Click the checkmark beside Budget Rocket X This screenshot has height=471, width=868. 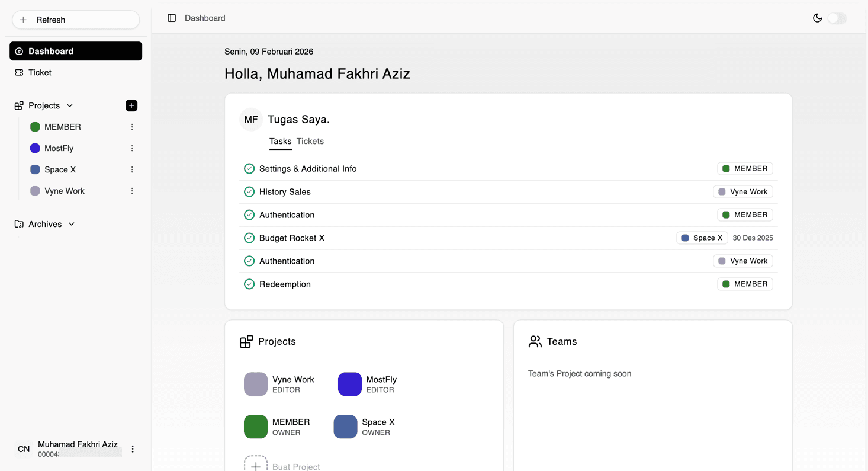(x=249, y=238)
